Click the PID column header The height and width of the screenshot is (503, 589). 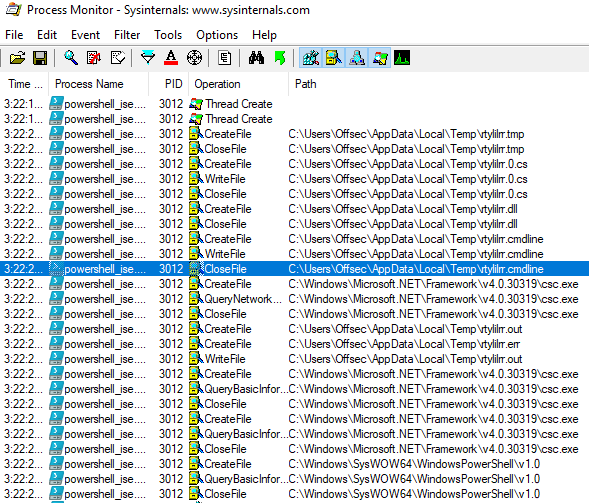(168, 84)
